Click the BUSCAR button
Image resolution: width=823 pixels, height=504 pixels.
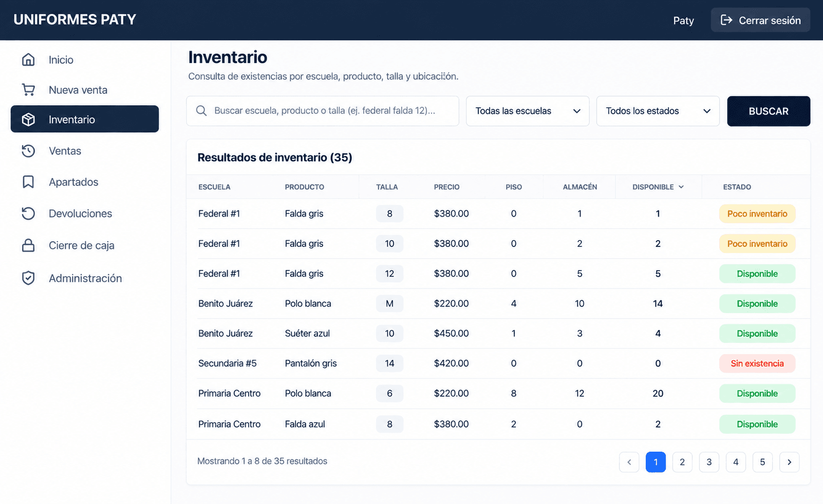(x=769, y=111)
